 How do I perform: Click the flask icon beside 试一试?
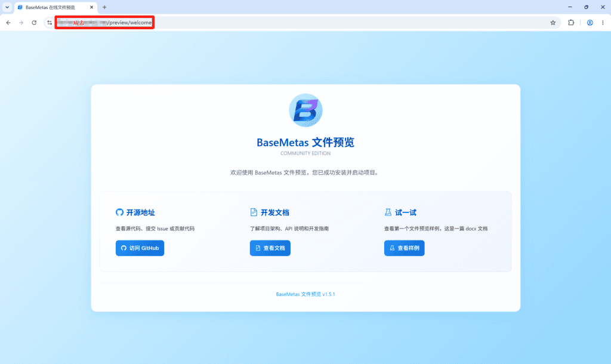388,212
